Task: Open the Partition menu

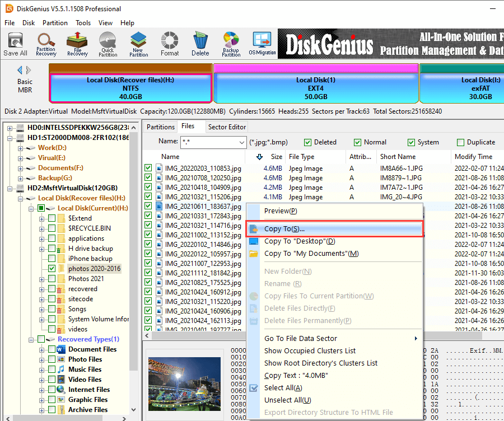Action: click(55, 23)
